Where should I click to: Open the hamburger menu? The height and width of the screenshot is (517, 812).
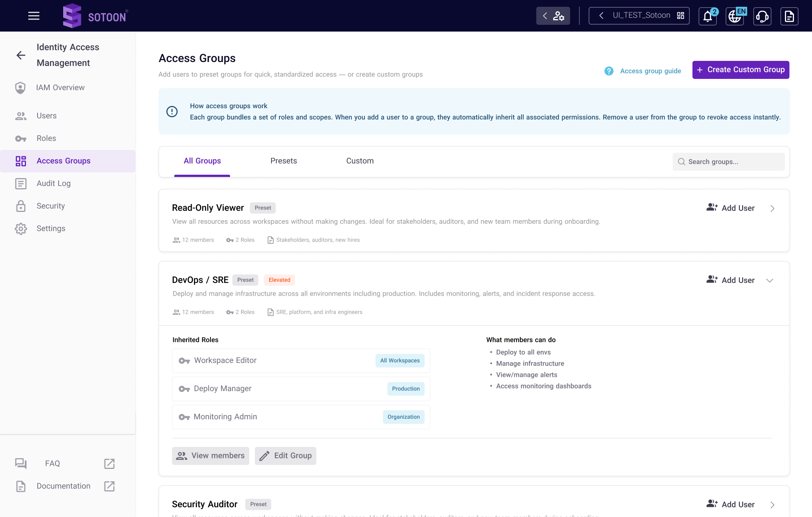(34, 16)
